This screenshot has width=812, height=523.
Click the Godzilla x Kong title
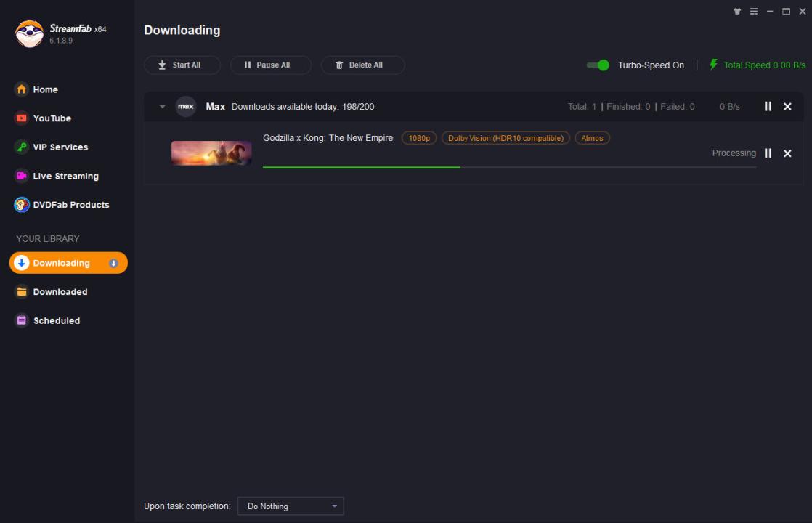coord(328,138)
